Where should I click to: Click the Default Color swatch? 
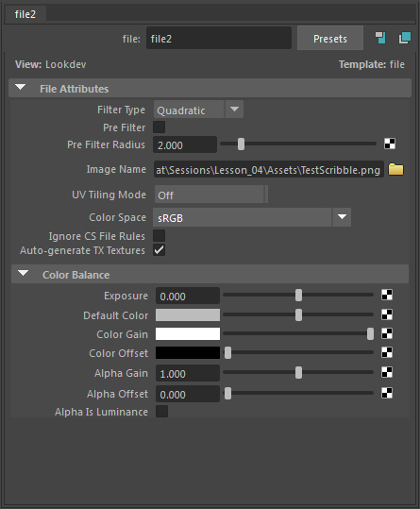coord(188,314)
